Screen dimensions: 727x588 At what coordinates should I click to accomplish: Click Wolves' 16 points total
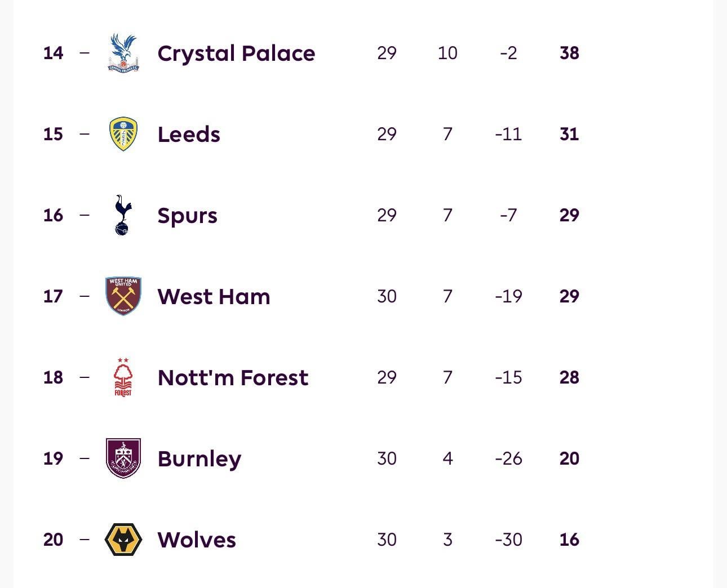(569, 540)
